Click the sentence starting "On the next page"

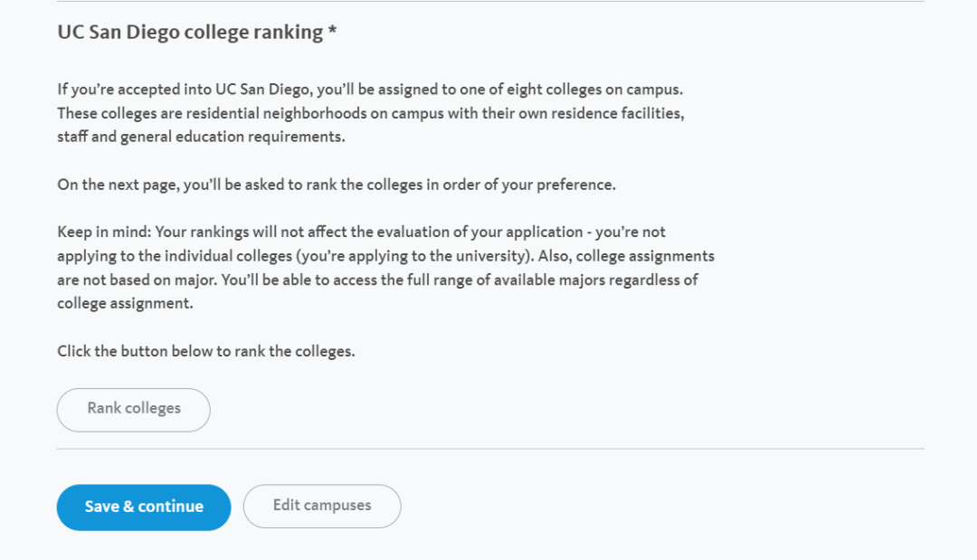pos(337,185)
